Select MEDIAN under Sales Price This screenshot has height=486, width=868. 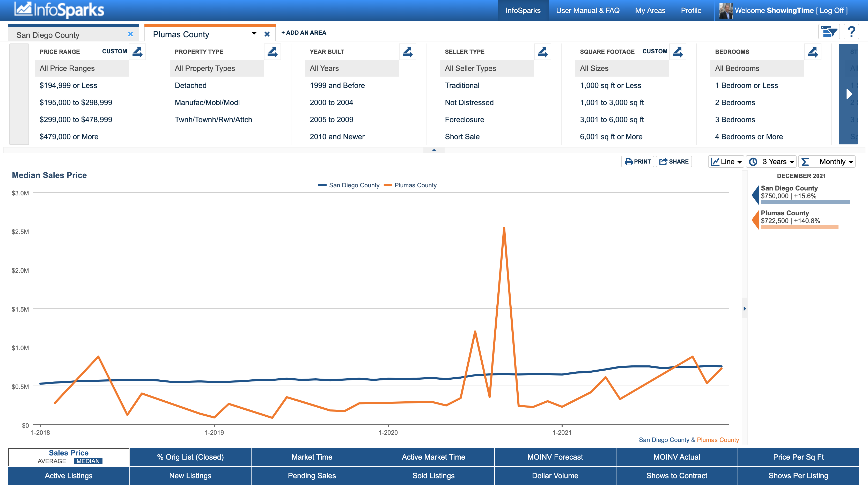click(88, 461)
